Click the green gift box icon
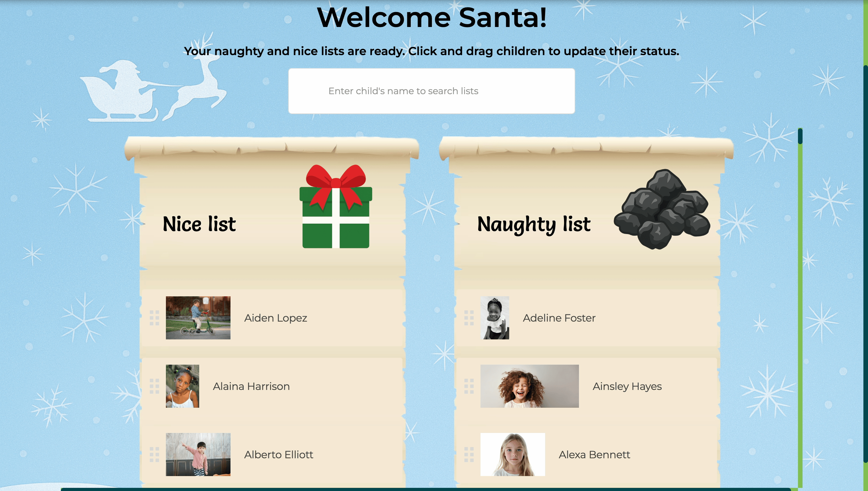The width and height of the screenshot is (868, 491). [336, 206]
